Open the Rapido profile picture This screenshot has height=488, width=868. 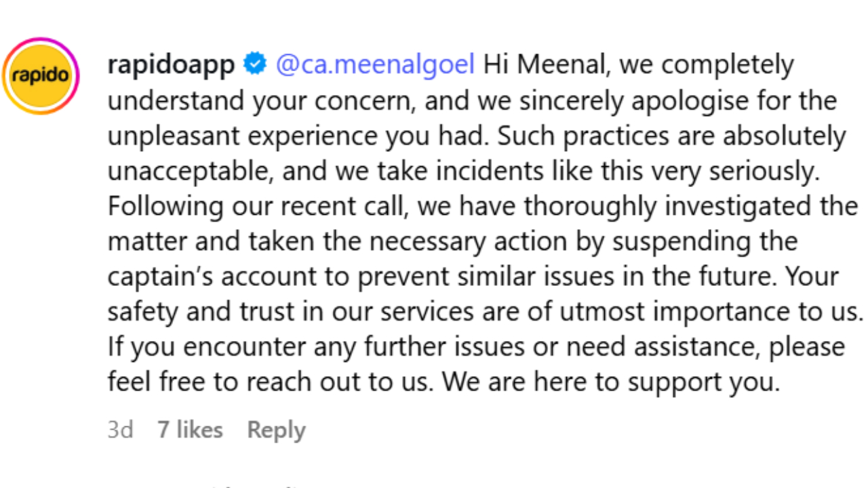41,76
